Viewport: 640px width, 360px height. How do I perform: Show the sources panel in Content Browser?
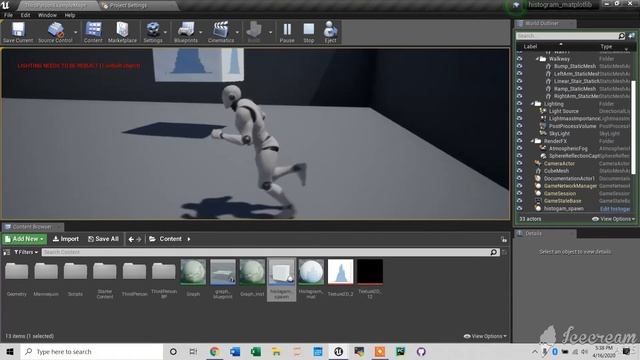pos(7,252)
